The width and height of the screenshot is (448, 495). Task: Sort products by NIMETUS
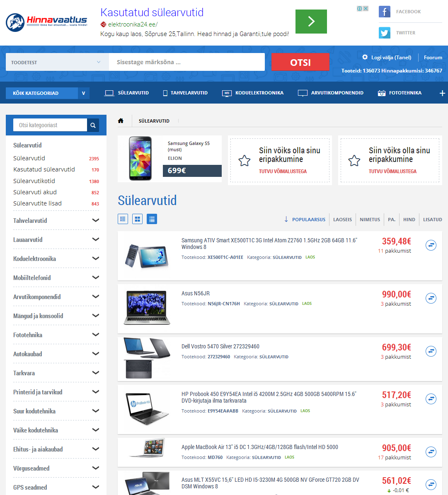tap(370, 220)
